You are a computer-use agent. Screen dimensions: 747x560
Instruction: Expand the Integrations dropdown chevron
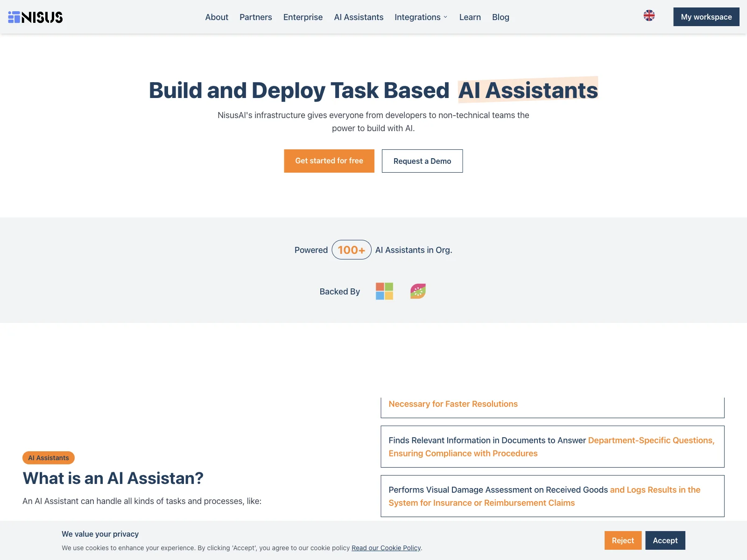(445, 17)
